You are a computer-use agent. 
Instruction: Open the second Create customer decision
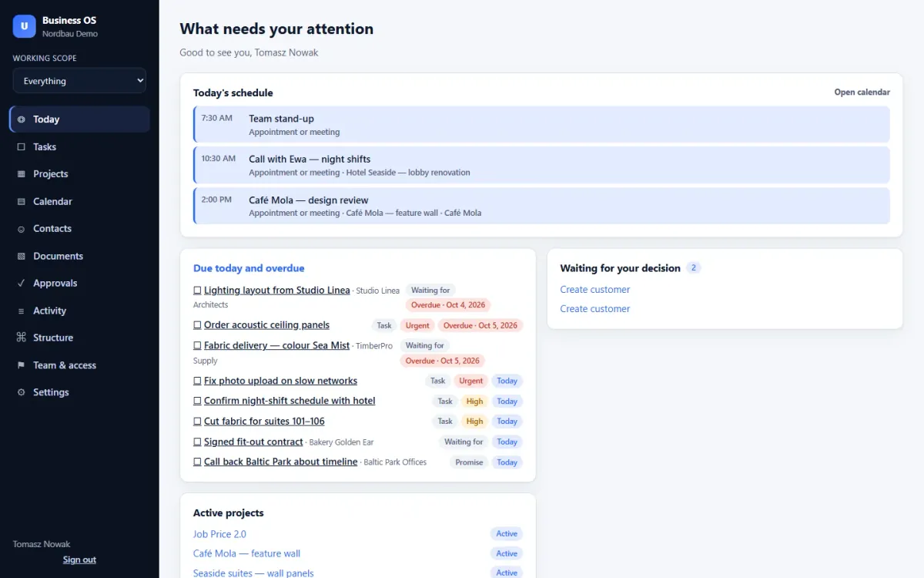(x=594, y=309)
